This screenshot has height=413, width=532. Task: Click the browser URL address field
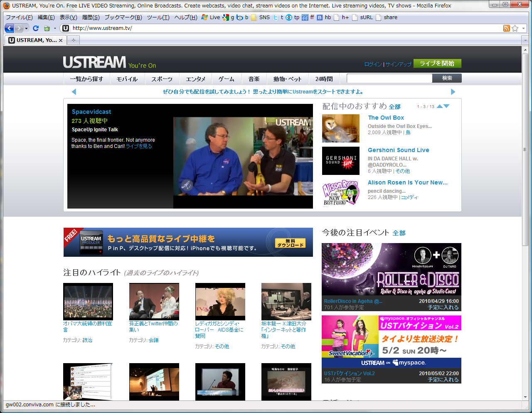(x=287, y=28)
